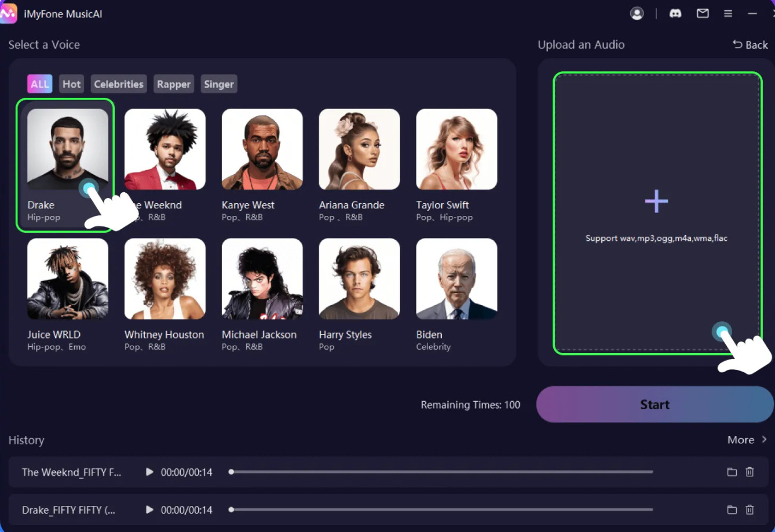
Task: Go Back from the upload panel
Action: tap(750, 45)
